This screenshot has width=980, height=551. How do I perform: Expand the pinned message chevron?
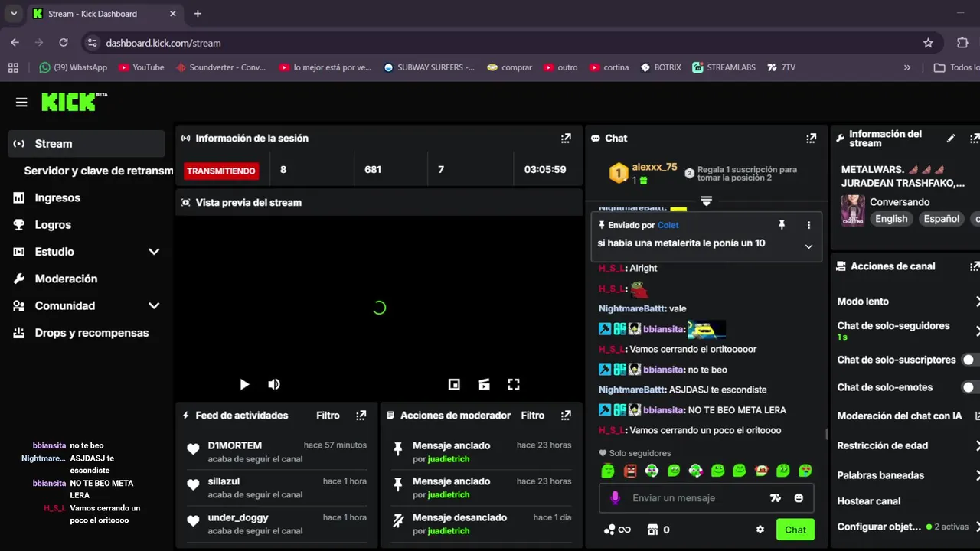coord(808,246)
